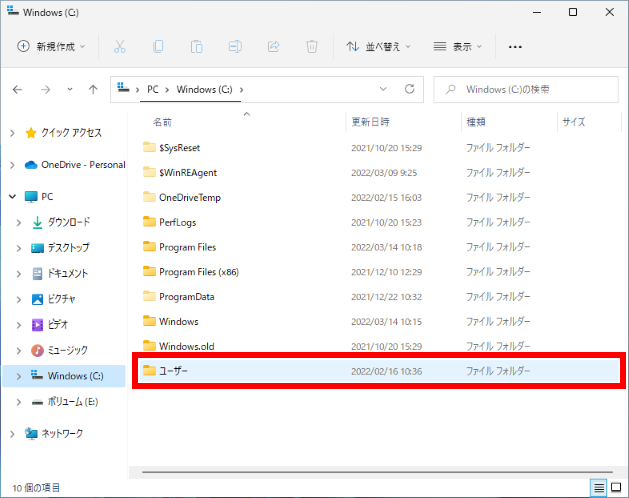The image size is (629, 498).
Task: Select the ProgramData folder row
Action: coord(377,297)
